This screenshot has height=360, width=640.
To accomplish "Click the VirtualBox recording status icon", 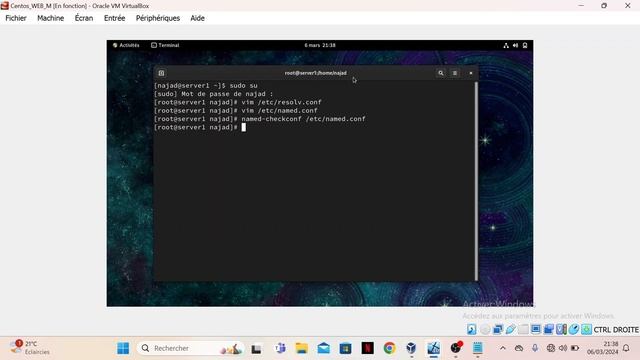I will coord(549,329).
